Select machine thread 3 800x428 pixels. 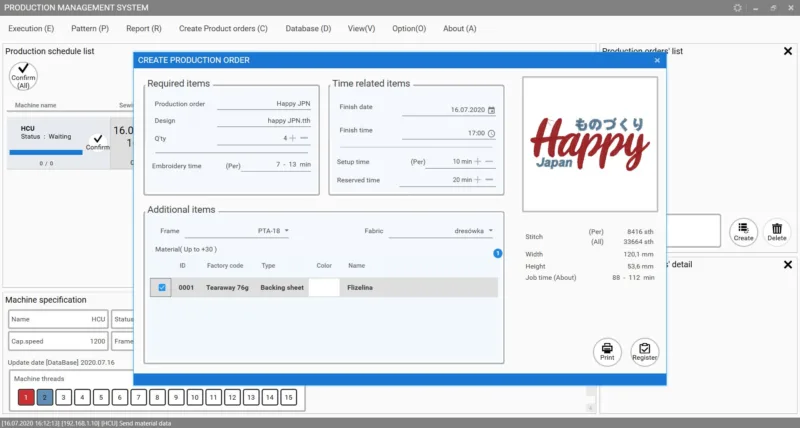tap(63, 397)
